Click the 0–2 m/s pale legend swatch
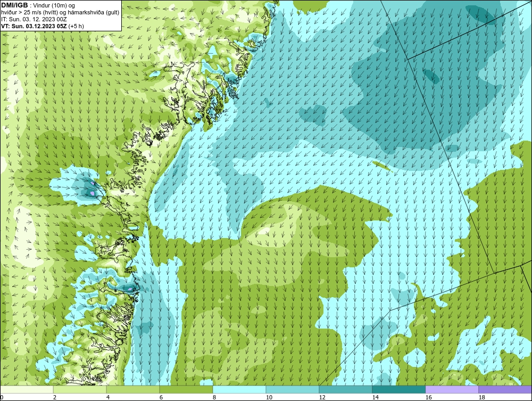The image size is (532, 401). coord(27,389)
